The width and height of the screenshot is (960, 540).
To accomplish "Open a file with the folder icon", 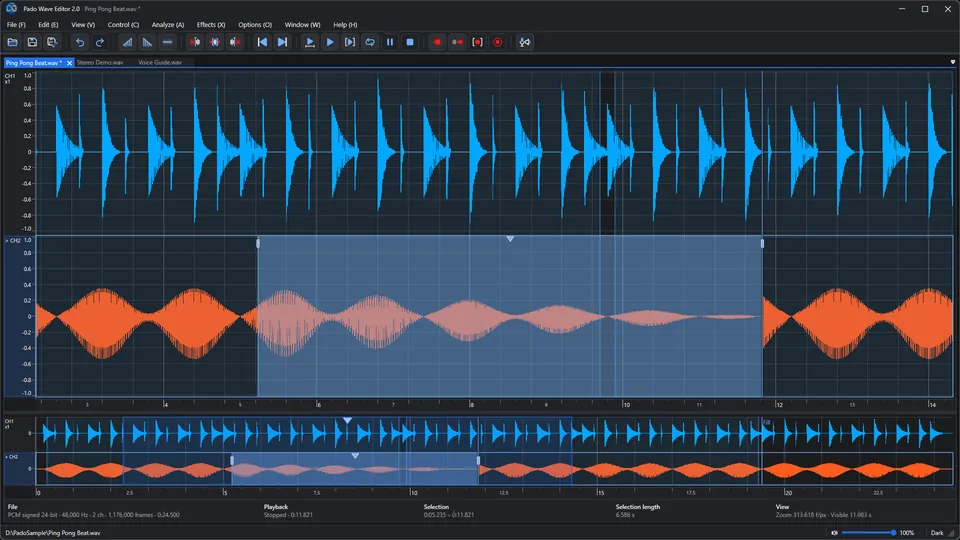I will [12, 42].
